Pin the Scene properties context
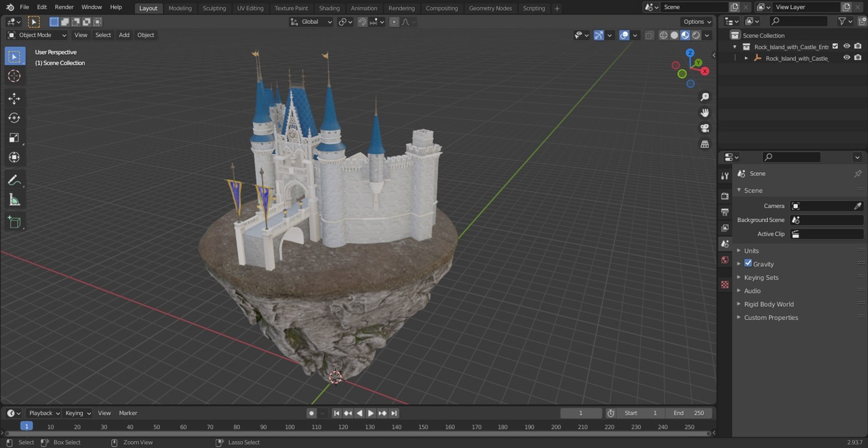 click(x=858, y=174)
